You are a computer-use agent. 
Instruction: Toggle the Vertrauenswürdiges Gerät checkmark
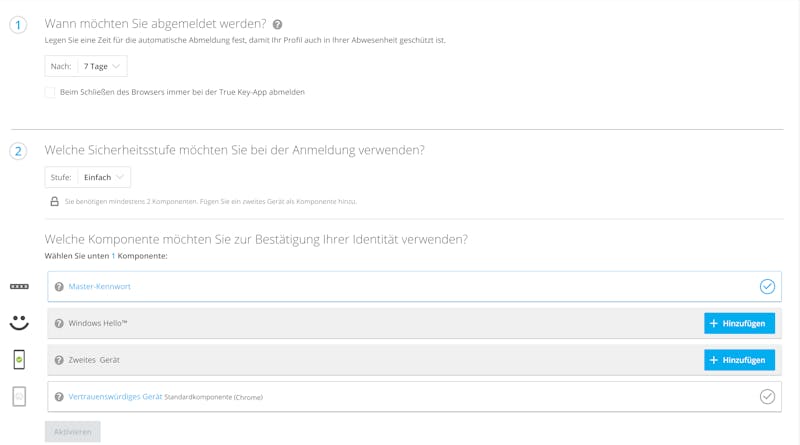point(767,396)
